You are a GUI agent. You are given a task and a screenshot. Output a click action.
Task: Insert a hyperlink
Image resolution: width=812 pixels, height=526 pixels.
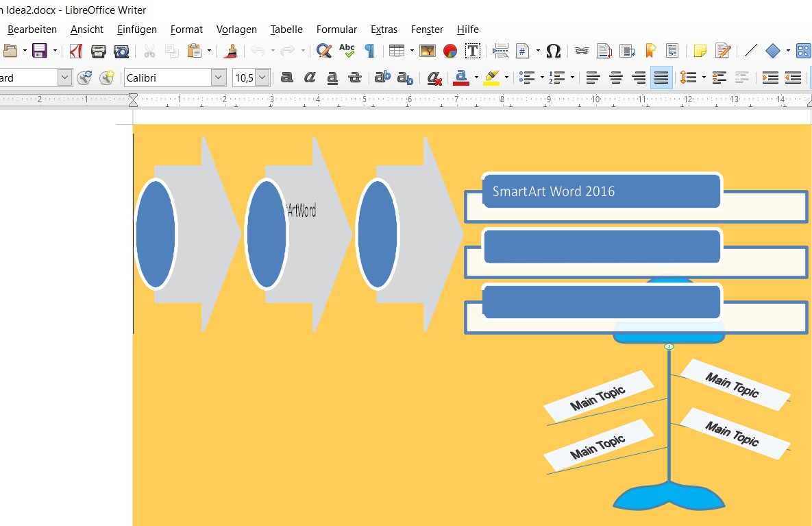point(582,51)
